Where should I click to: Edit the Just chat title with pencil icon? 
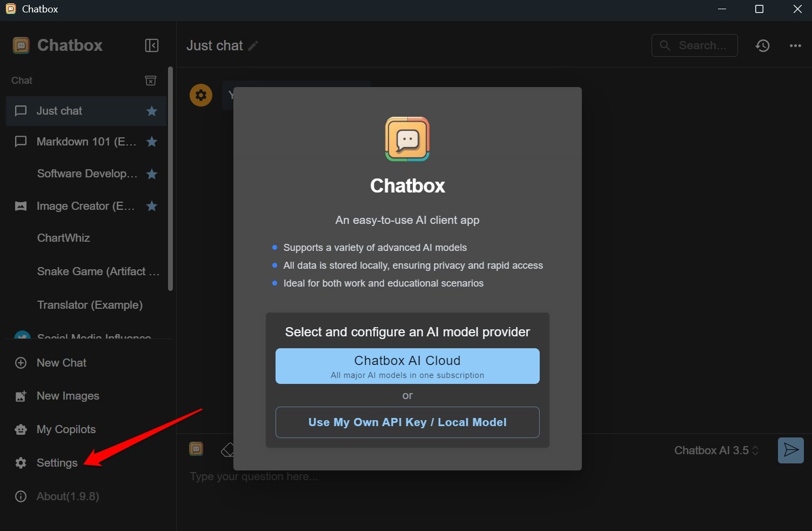(x=253, y=46)
